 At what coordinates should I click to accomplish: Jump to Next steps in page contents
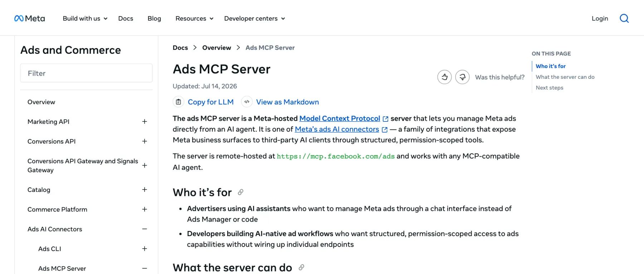(549, 88)
